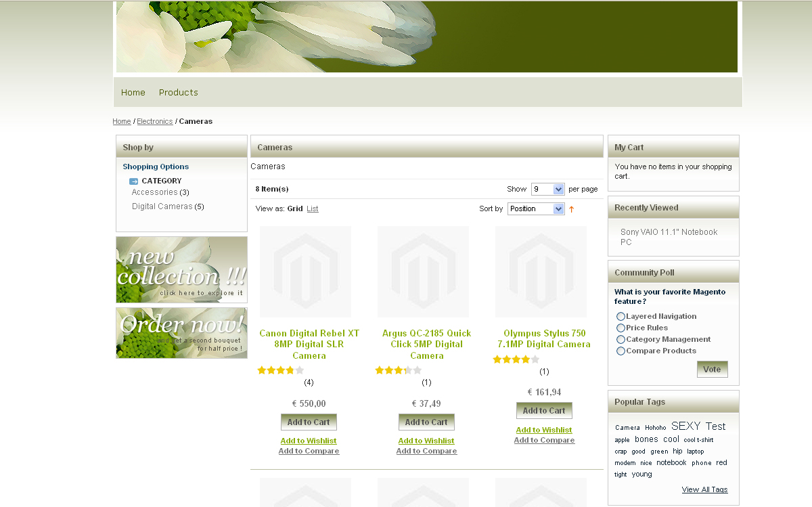Add Olympus Stylus 750 to cart
812x507 pixels.
point(544,411)
